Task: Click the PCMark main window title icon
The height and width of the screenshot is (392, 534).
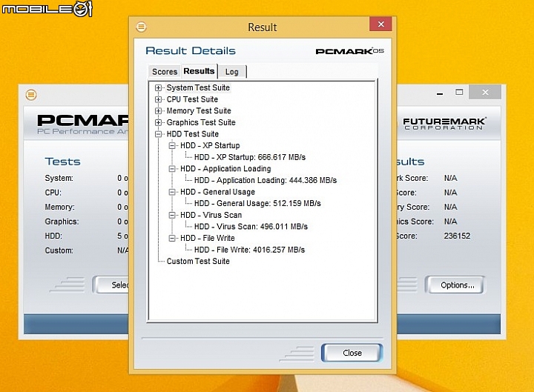Action: click(x=31, y=95)
